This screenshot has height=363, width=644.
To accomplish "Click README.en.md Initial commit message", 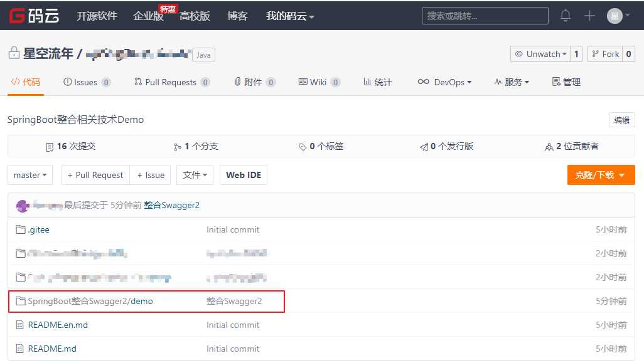I will (x=233, y=325).
